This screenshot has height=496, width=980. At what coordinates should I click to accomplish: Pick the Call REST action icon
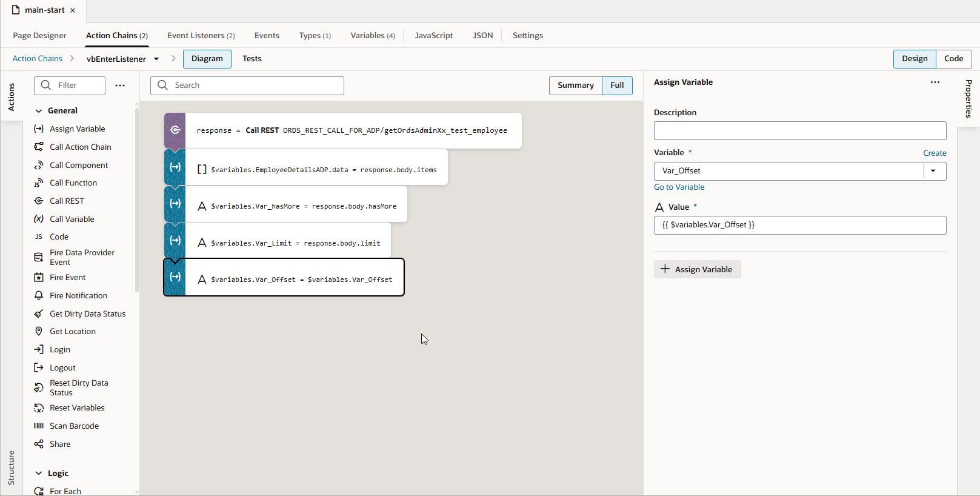[x=39, y=201]
